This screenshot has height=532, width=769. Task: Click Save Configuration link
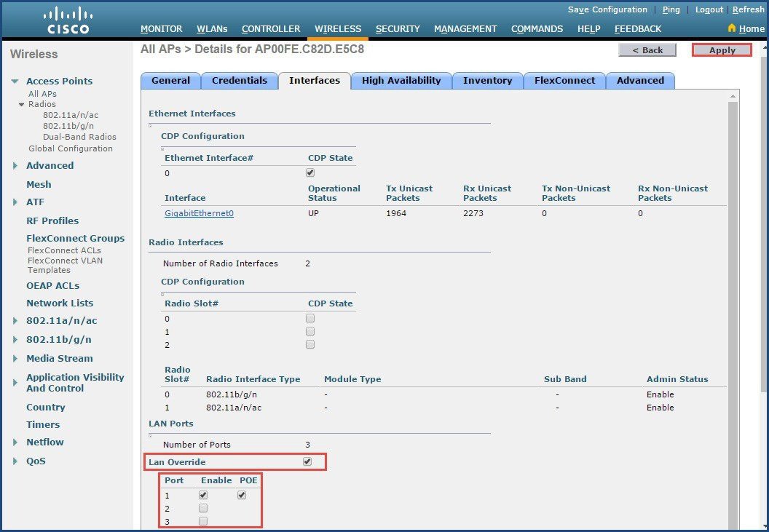(607, 9)
